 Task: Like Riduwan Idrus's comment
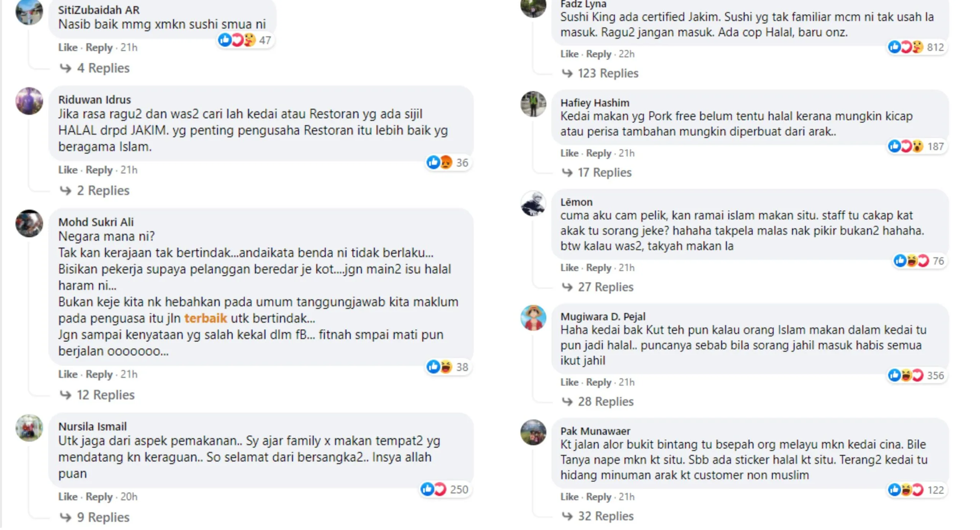coord(68,170)
